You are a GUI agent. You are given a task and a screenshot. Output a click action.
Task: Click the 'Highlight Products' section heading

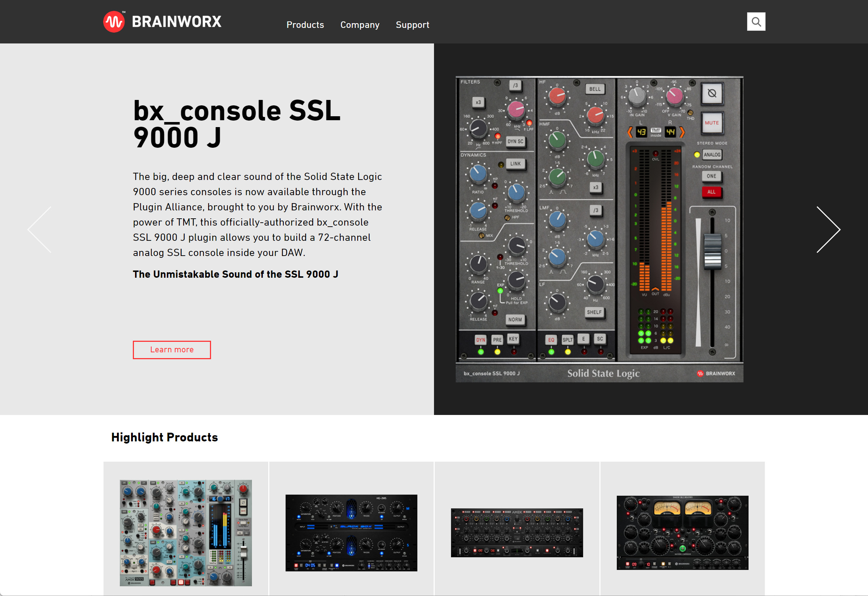click(x=164, y=437)
